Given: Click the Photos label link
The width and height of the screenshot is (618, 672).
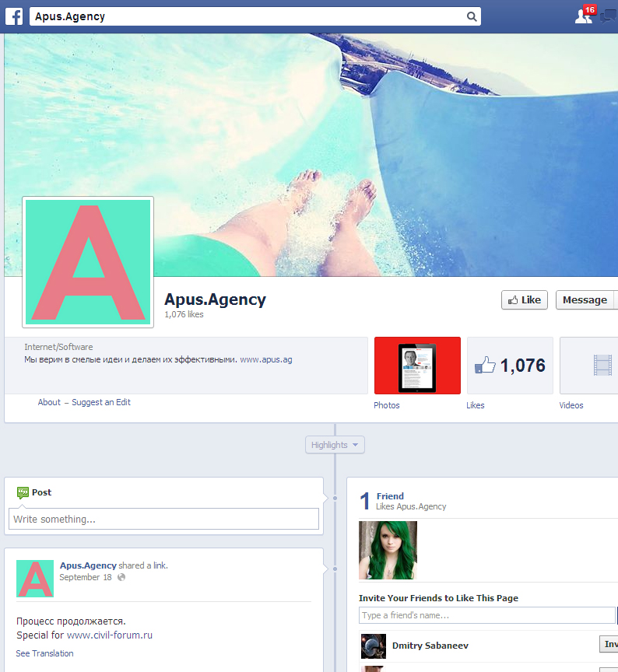Looking at the screenshot, I should point(386,405).
